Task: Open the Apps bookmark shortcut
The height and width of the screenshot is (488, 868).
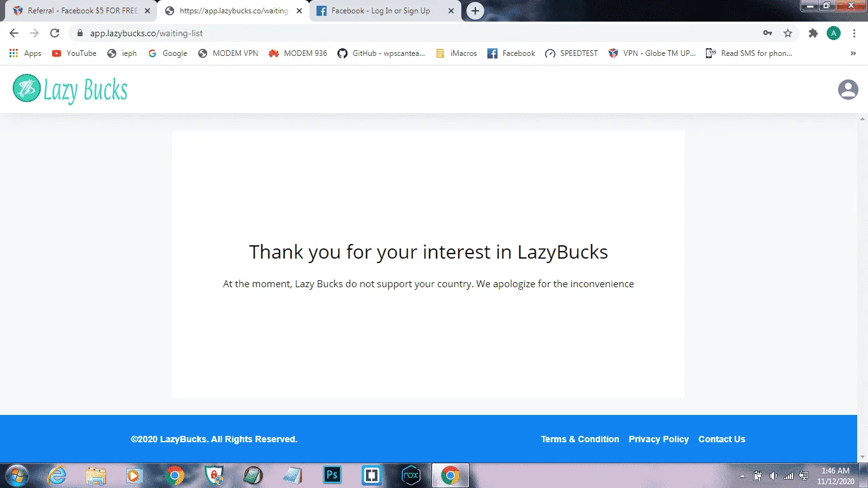Action: click(x=25, y=53)
